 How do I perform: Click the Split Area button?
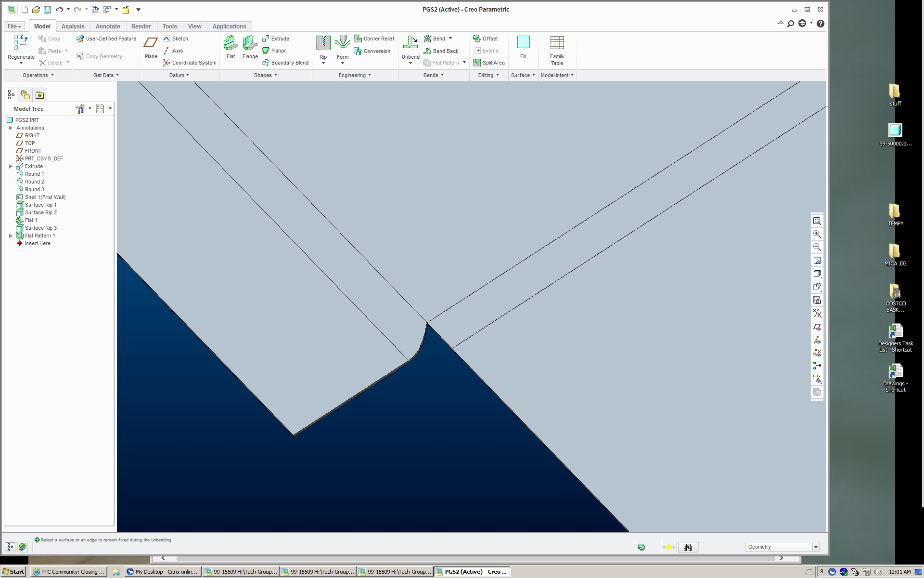coord(489,63)
